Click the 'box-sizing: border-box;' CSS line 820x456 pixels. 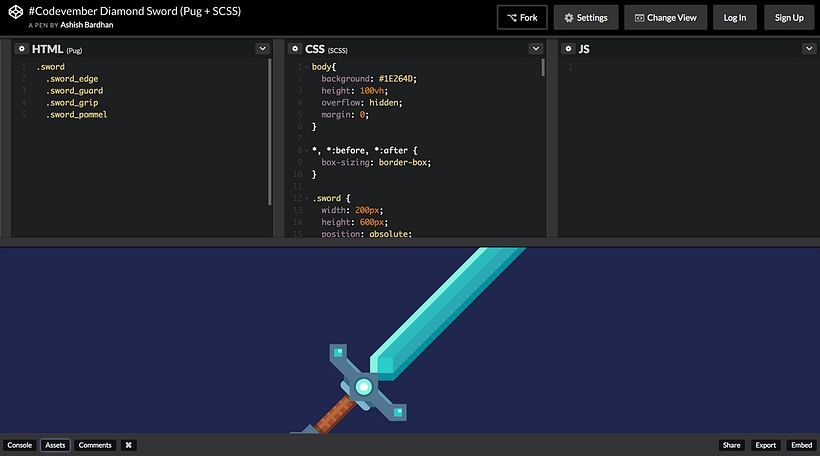coord(376,163)
